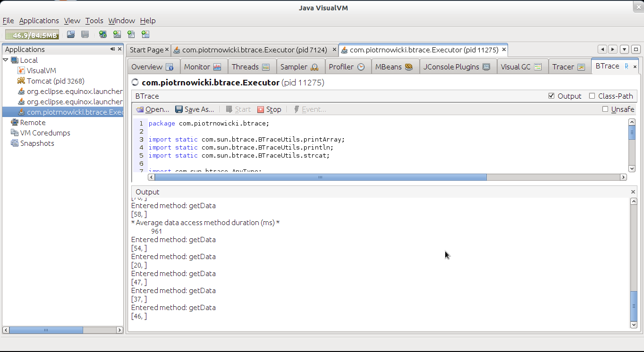Click the average duration value 961

point(156,231)
